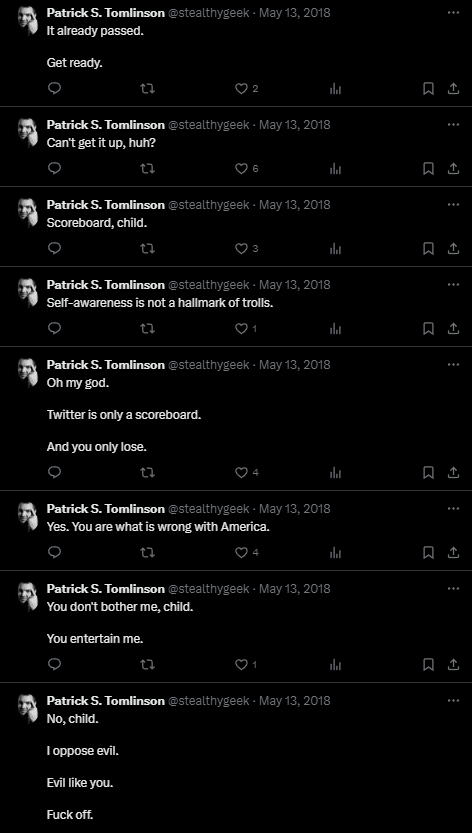
Task: Reply to the "It already passed." tweet
Action: point(54,88)
